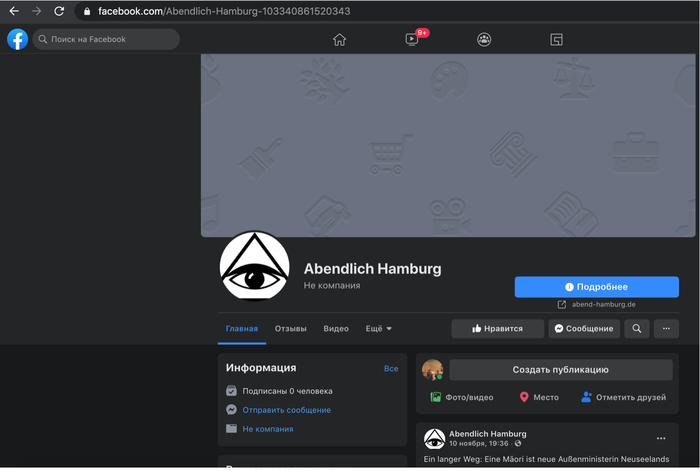Click 'Все' link in Информация panel
The height and width of the screenshot is (471, 700).
tap(391, 369)
